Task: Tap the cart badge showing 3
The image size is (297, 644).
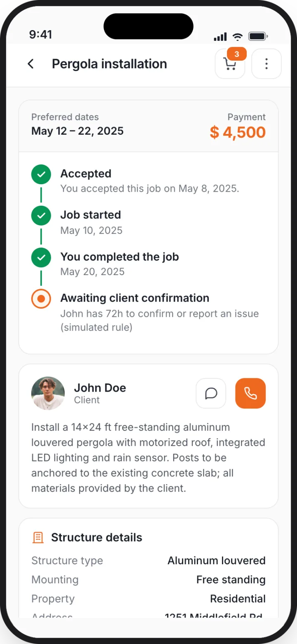Action: point(237,54)
